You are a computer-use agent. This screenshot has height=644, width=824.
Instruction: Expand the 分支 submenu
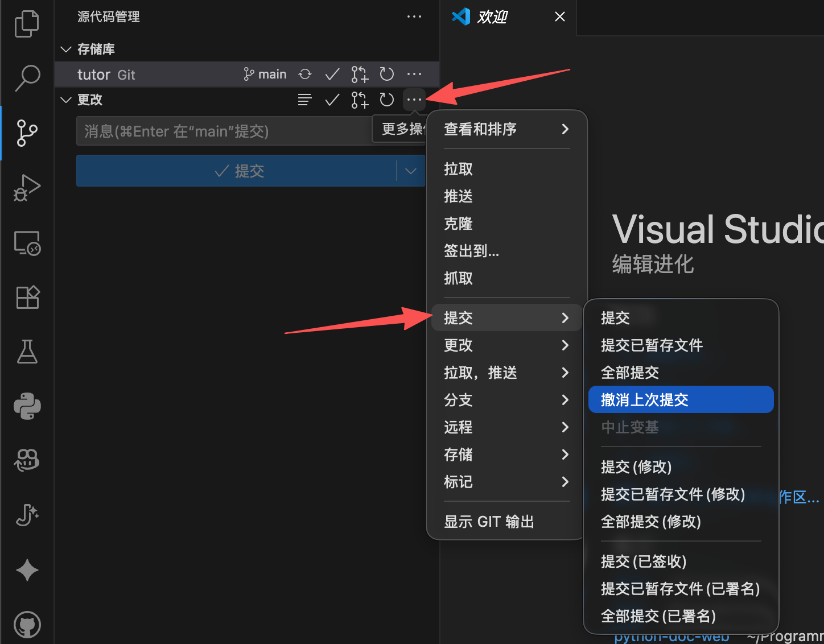[x=506, y=400]
